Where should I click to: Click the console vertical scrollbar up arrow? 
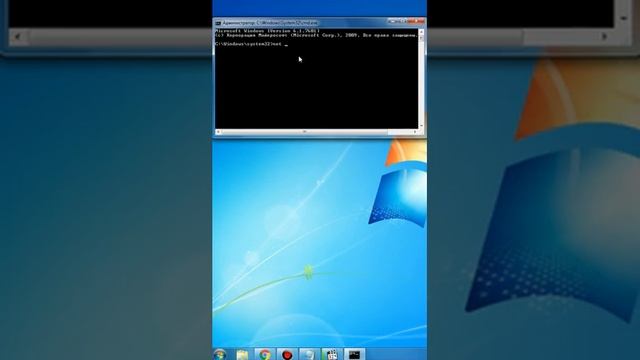(421, 31)
